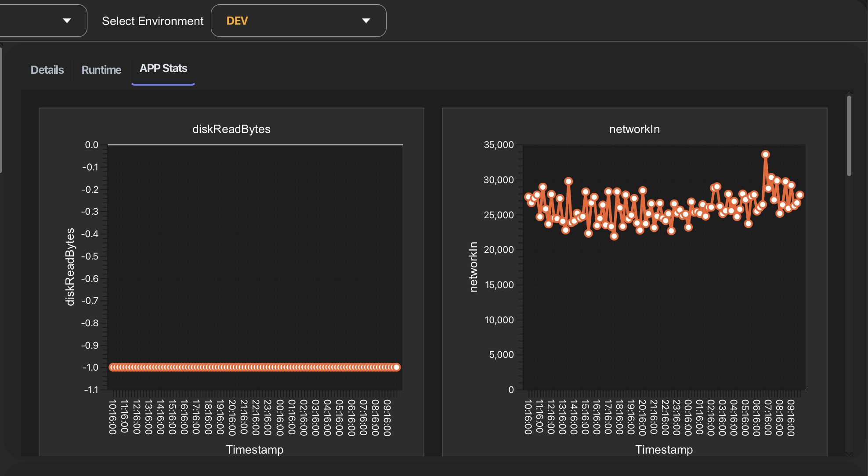Image resolution: width=868 pixels, height=476 pixels.
Task: Click the first data point on the diskReadBytes line
Action: pyautogui.click(x=112, y=367)
